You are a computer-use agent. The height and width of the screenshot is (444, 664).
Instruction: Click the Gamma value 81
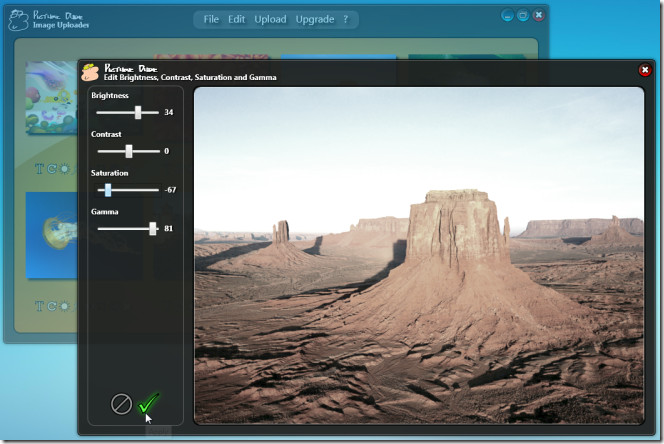[x=169, y=229]
